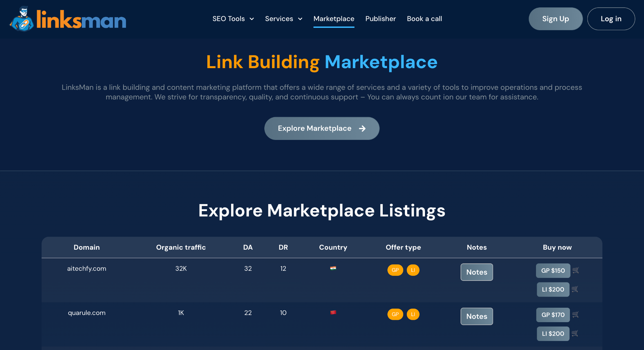Click the DR value 10 for quarule.com
Image resolution: width=644 pixels, height=350 pixels.
point(283,313)
